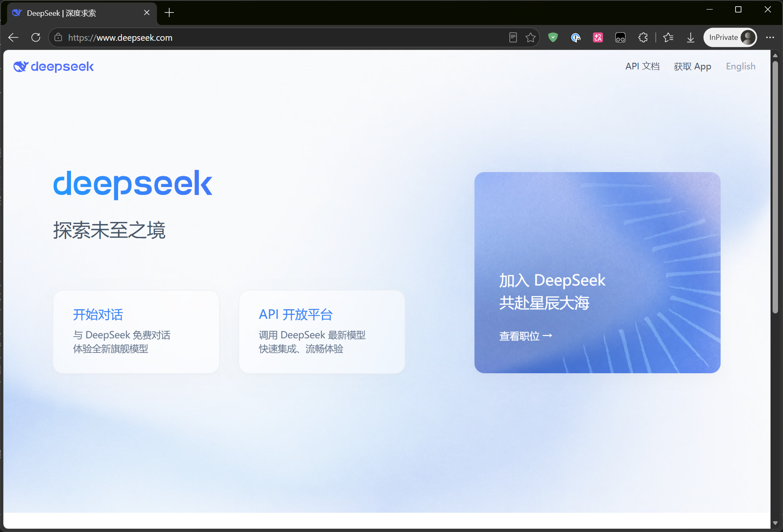This screenshot has width=783, height=532.
Task: Close the browser window
Action: tap(768, 10)
